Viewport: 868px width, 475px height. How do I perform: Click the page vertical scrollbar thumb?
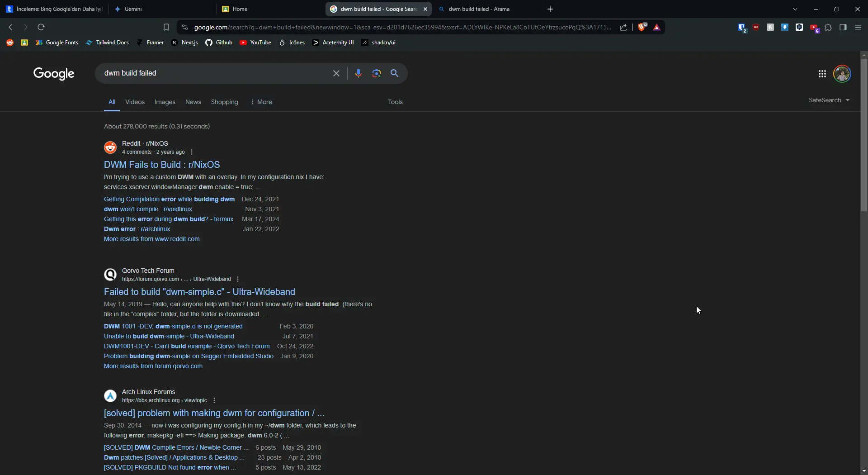tap(864, 135)
